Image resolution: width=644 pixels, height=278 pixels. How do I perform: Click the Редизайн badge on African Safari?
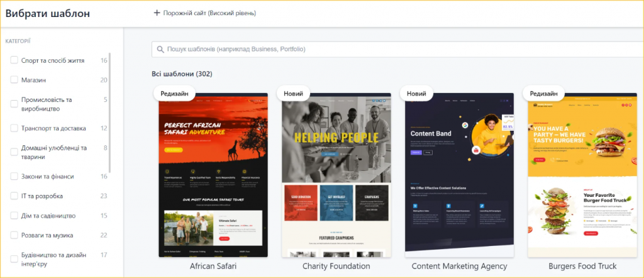tap(175, 94)
